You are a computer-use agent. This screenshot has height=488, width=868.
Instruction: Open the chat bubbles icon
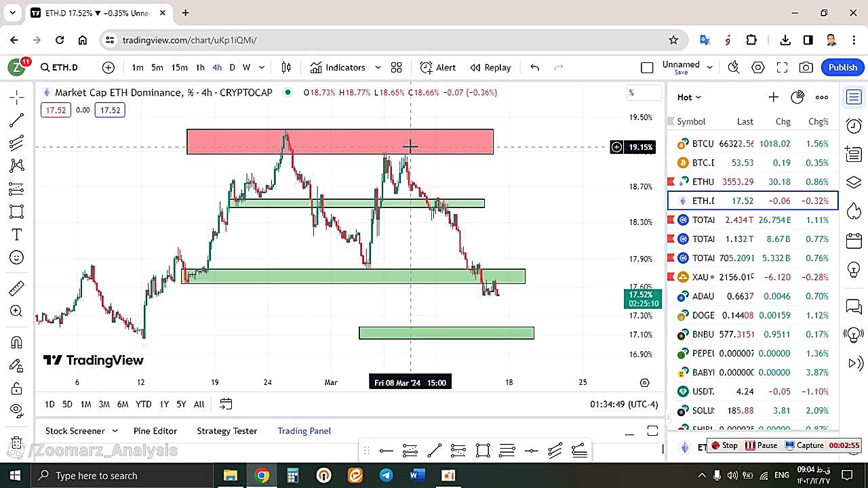click(x=854, y=307)
